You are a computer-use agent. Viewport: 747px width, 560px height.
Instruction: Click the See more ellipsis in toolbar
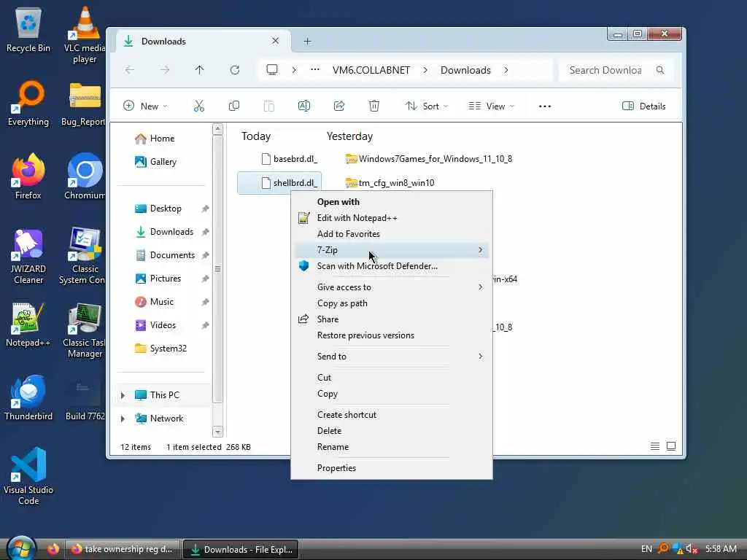pos(544,106)
